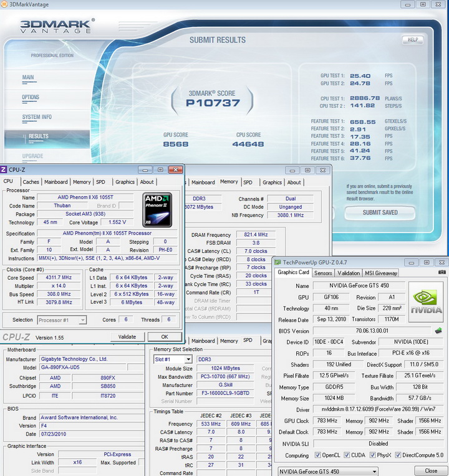Open SYSTEM INFO in the 3DMark sidebar
This screenshot has width=449, height=476.
37,117
